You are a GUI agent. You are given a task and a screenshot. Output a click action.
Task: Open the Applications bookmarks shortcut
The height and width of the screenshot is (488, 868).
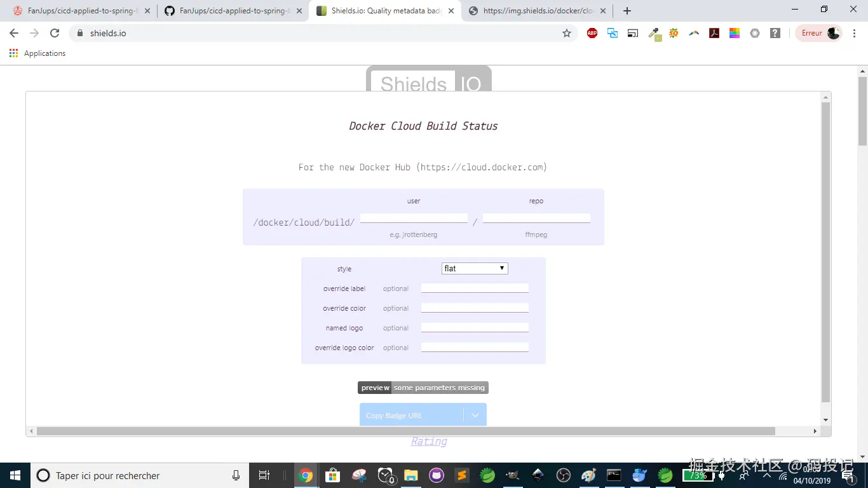click(x=37, y=53)
